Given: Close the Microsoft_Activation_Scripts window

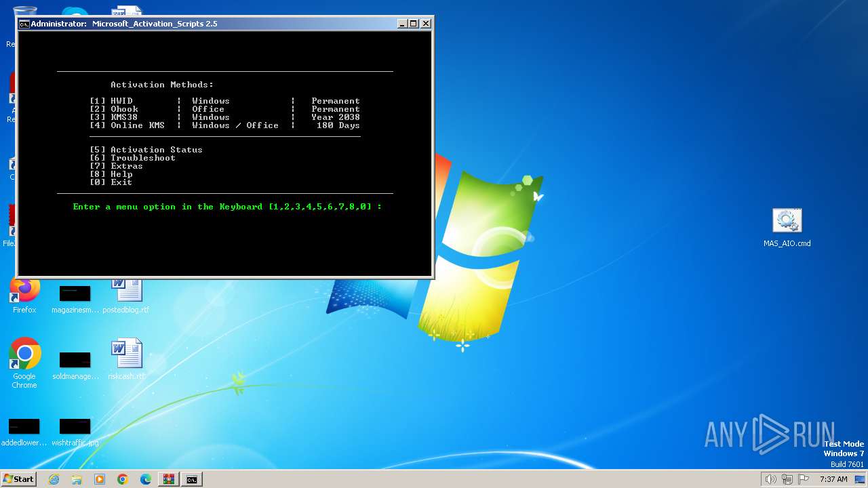Looking at the screenshot, I should [x=426, y=24].
